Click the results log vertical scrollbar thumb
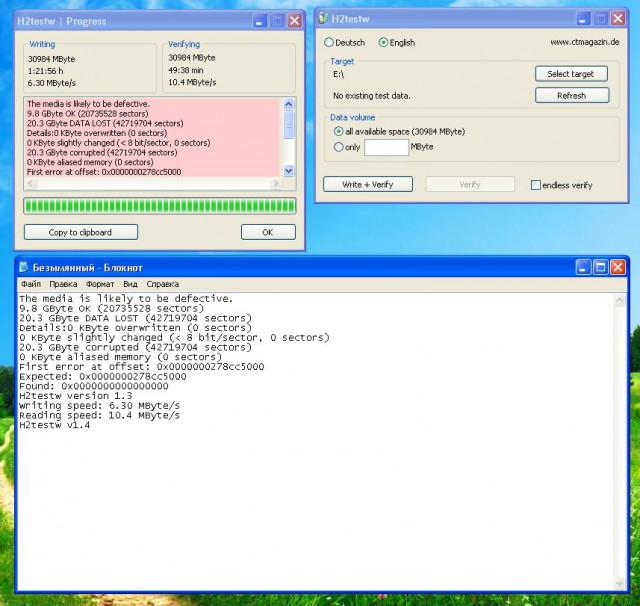Viewport: 640px width, 606px height. [289, 124]
